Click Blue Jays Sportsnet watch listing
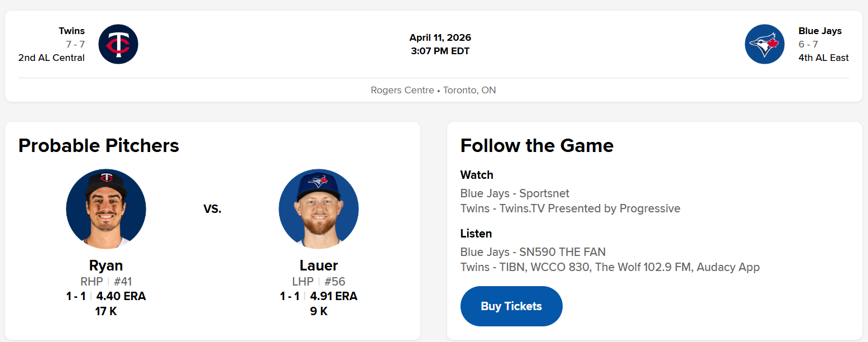 pyautogui.click(x=515, y=193)
